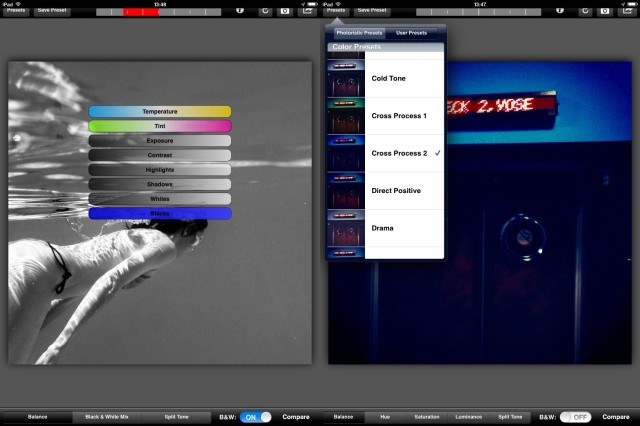Tap the info icon on left toolbar

(240, 10)
